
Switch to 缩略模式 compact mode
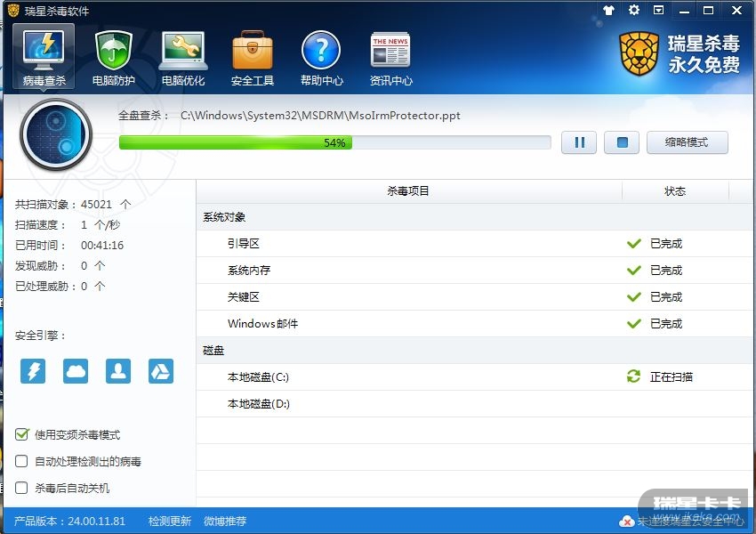(687, 142)
